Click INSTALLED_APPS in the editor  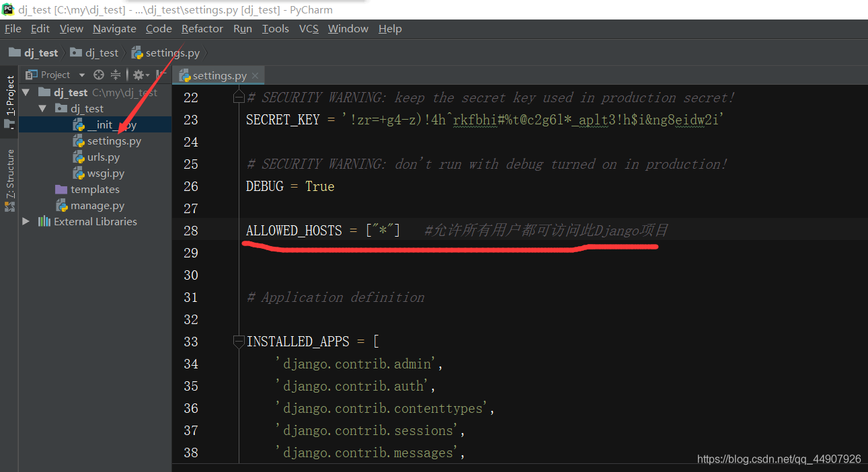298,342
